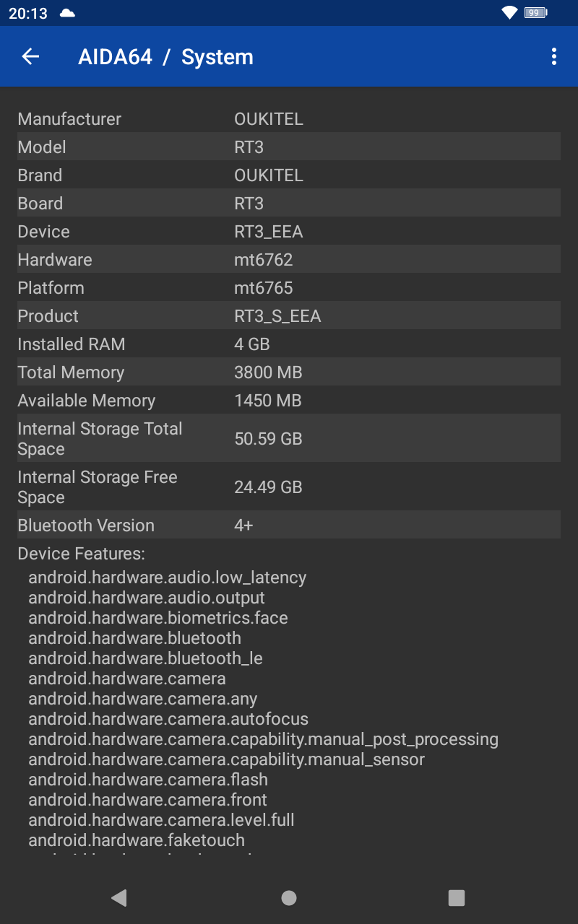The image size is (578, 924).
Task: Tap the battery indicator in status bar
Action: point(535,13)
